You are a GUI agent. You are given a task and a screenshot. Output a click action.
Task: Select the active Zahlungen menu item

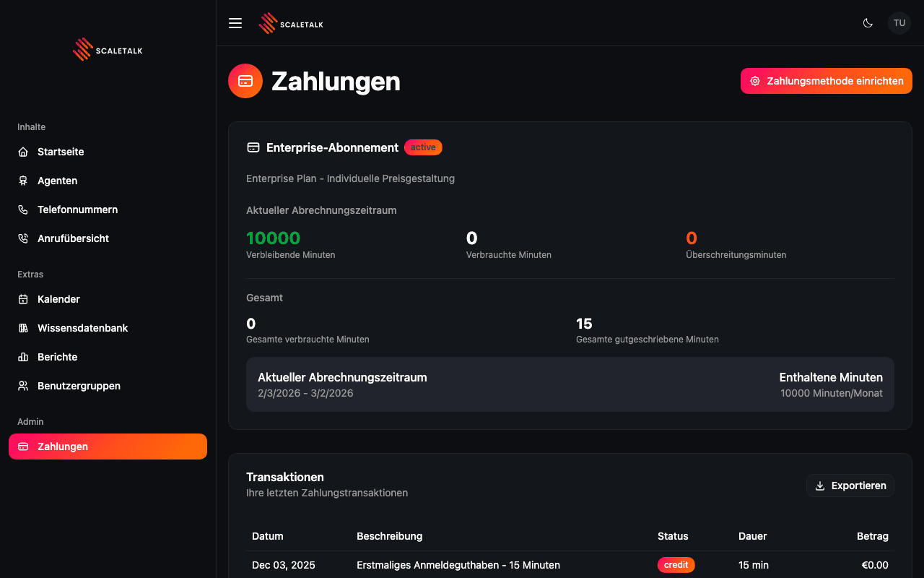tap(108, 447)
